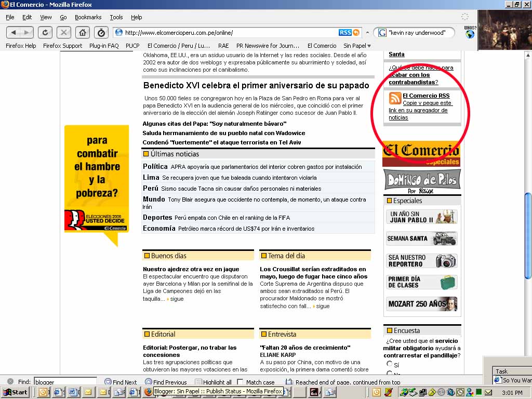Click Find Next in the find bar

point(121,382)
